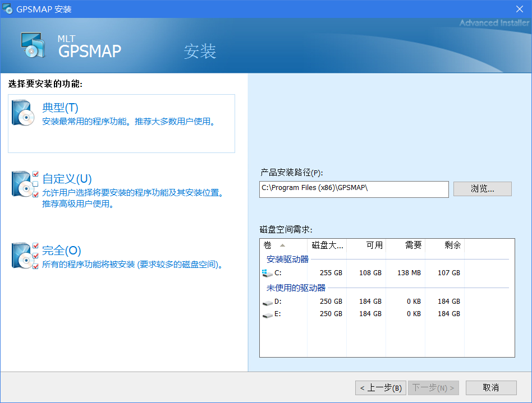This screenshot has height=403, width=532.
Task: Collapse the 安装驱动器 group header
Action: tap(287, 260)
